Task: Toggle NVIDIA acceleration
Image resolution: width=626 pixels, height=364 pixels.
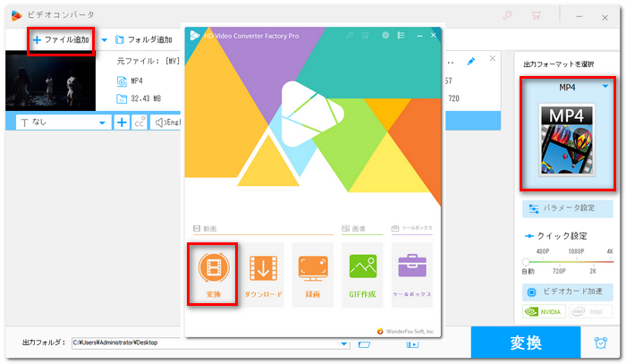Action: click(x=544, y=311)
